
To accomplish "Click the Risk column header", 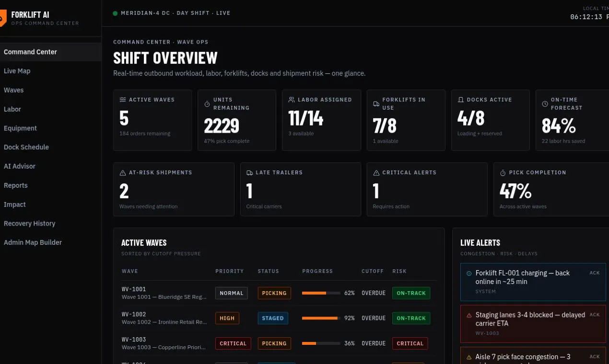I will (399, 271).
